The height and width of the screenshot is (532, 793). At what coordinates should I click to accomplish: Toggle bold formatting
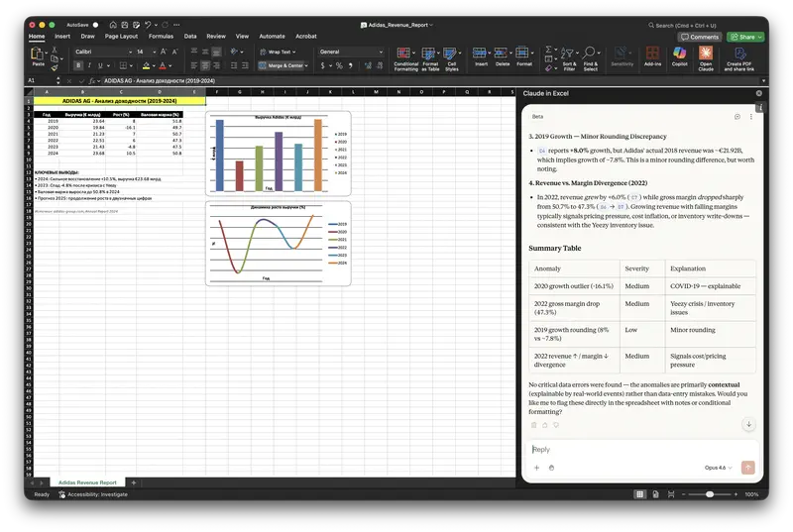78,65
